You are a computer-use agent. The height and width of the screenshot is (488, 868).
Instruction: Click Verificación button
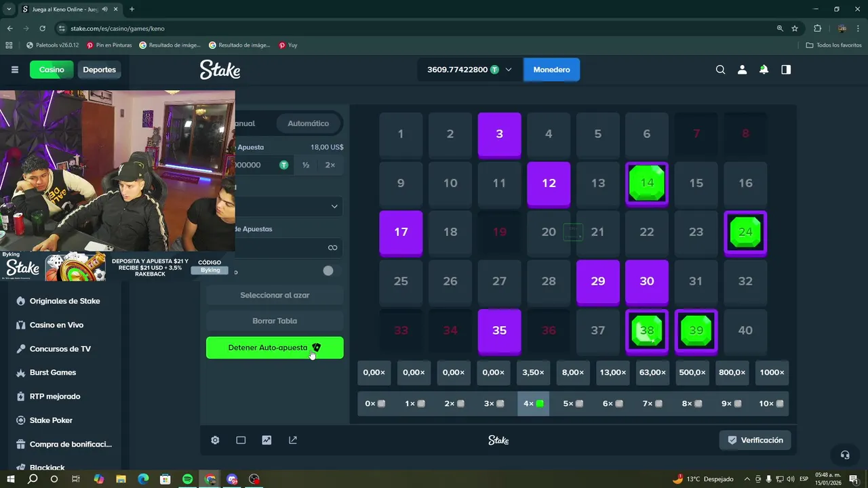pos(755,440)
